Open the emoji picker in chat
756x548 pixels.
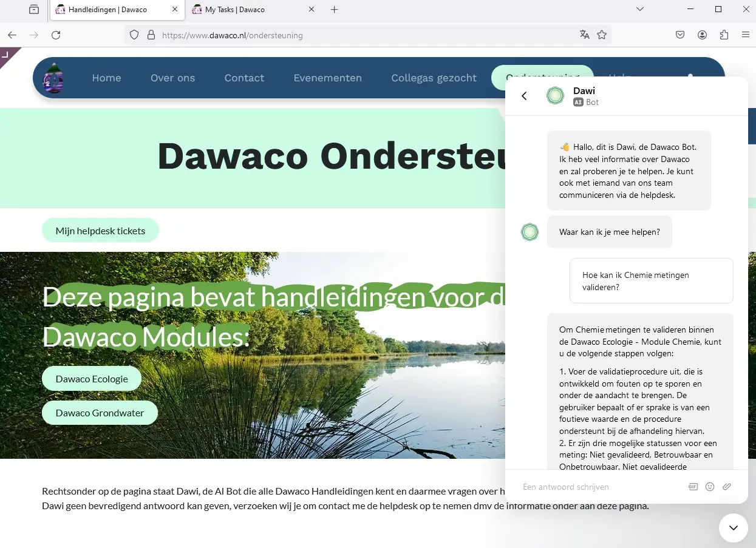pos(710,487)
